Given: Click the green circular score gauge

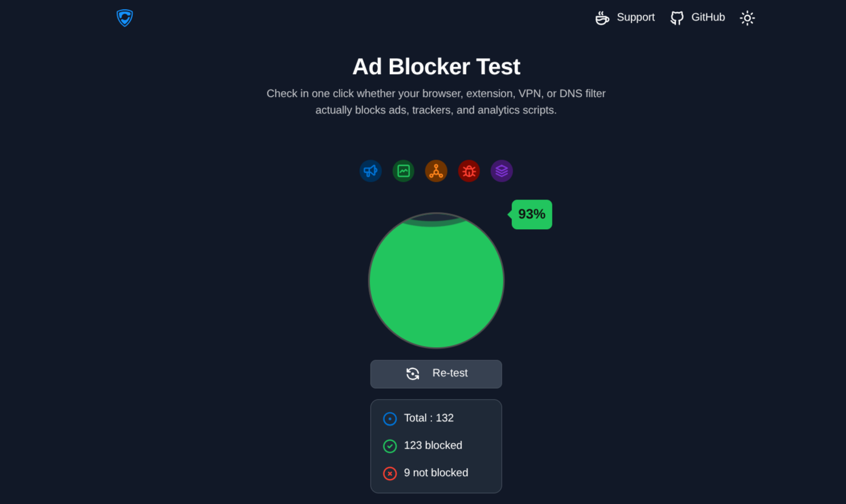Looking at the screenshot, I should point(436,281).
